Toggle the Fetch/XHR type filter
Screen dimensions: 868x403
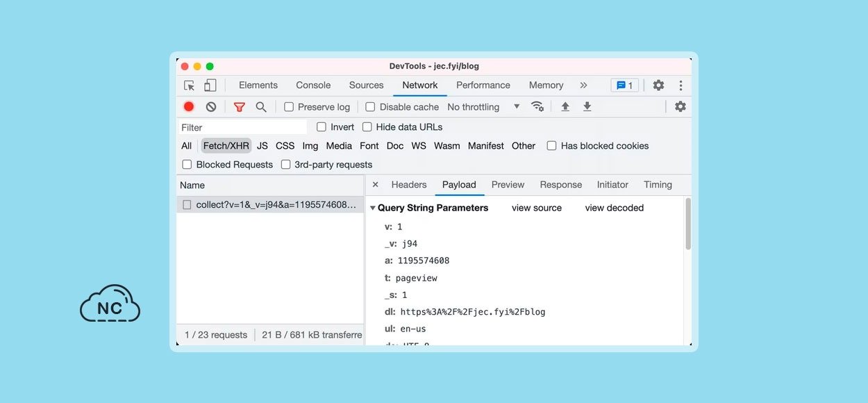[226, 146]
